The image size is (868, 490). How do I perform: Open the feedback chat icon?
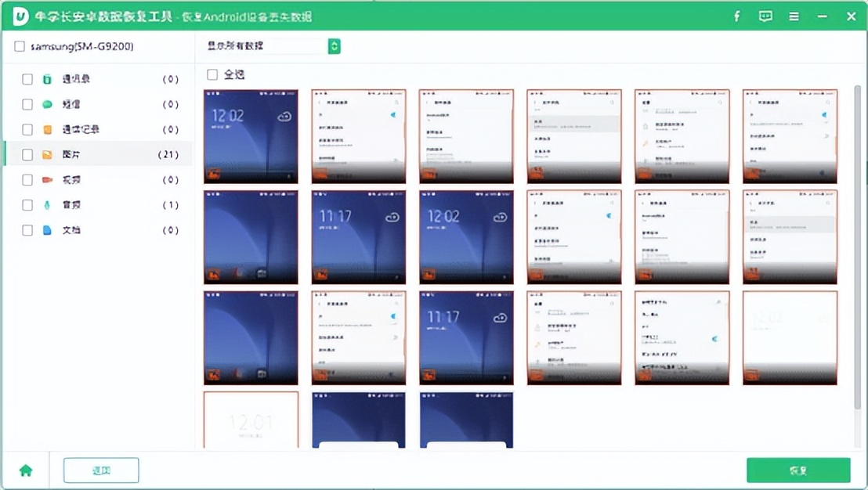[765, 16]
